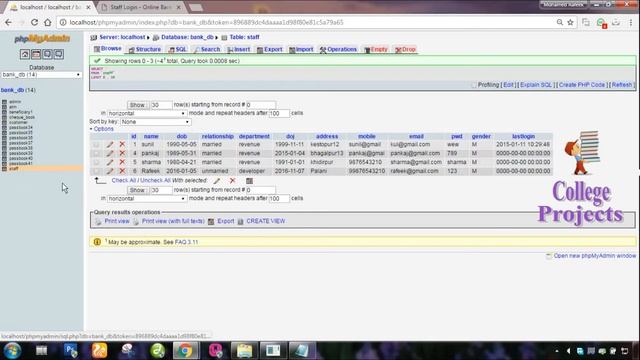This screenshot has height=360, width=640.
Task: Click the With selected delete X icon
Action: [x=232, y=181]
